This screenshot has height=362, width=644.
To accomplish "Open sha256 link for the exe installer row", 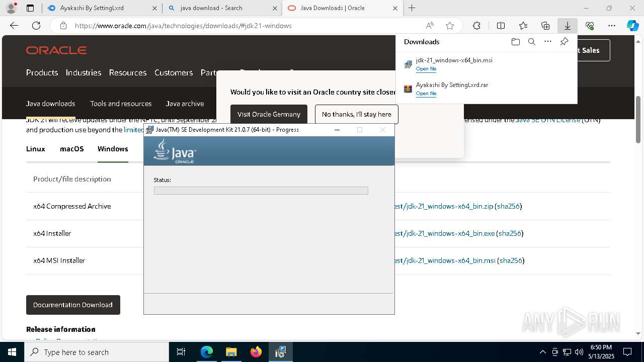I will click(510, 233).
